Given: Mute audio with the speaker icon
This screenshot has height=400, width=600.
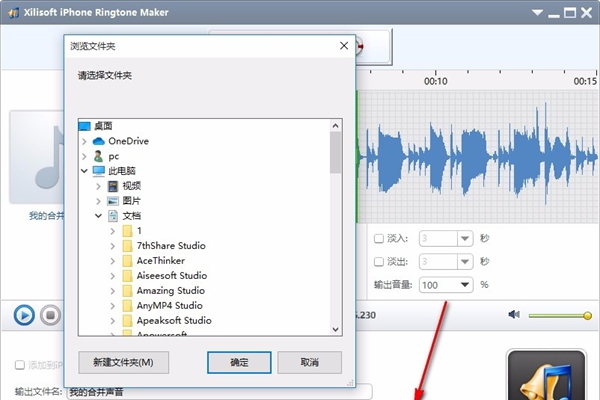Looking at the screenshot, I should click(x=514, y=315).
